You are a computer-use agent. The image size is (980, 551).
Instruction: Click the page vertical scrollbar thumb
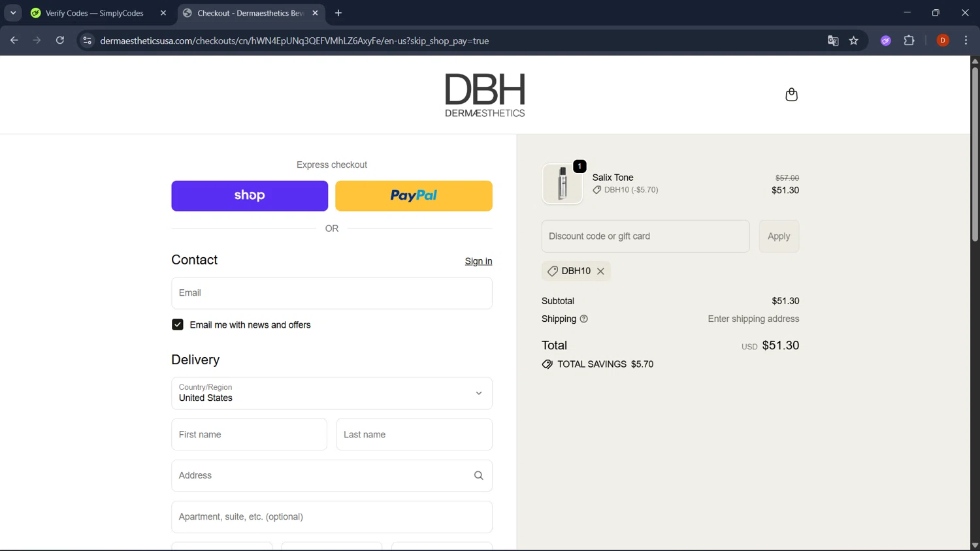click(975, 154)
